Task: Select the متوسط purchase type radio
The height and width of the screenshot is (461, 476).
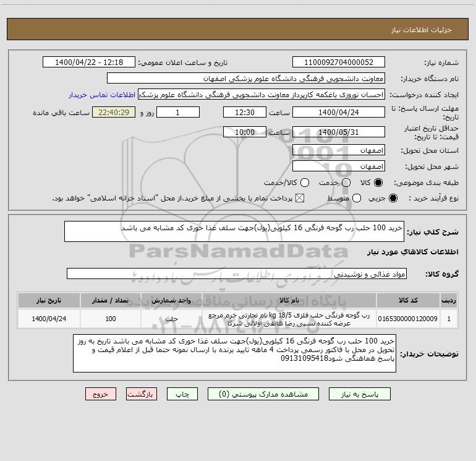Action: point(357,198)
